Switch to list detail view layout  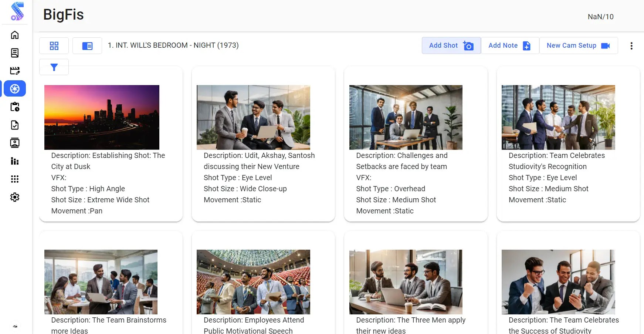coord(87,46)
